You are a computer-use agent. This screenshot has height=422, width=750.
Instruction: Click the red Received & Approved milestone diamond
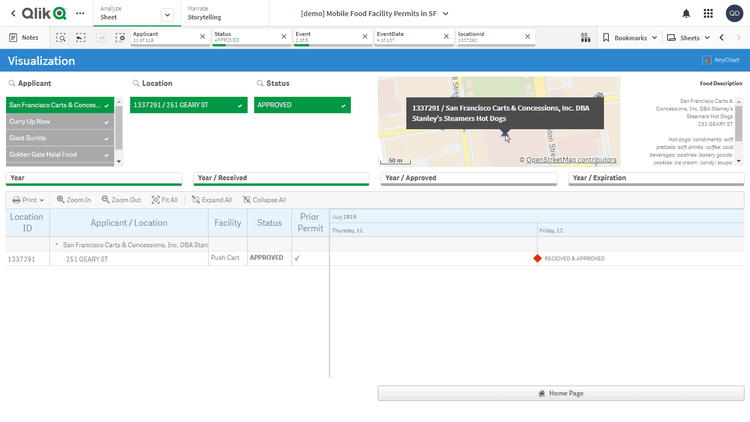[x=538, y=258]
